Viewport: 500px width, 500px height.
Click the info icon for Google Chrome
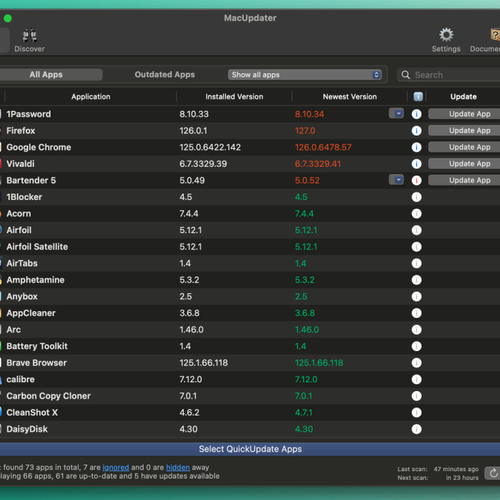[416, 147]
